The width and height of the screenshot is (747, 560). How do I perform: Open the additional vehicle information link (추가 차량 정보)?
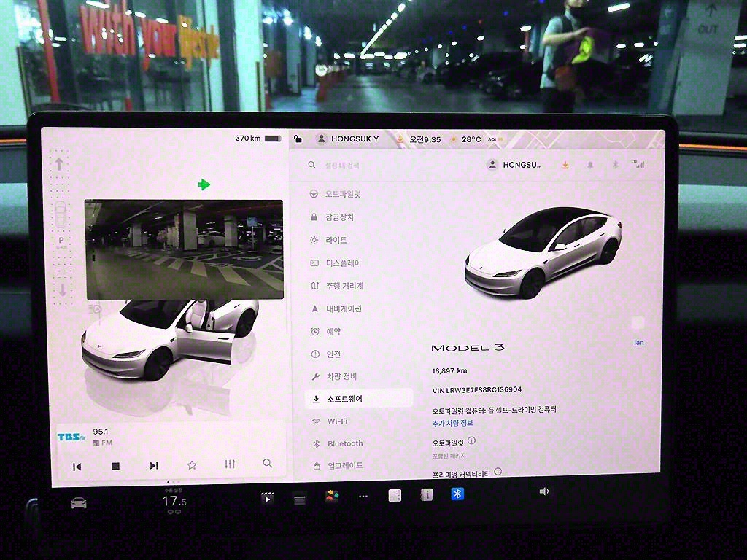click(452, 423)
